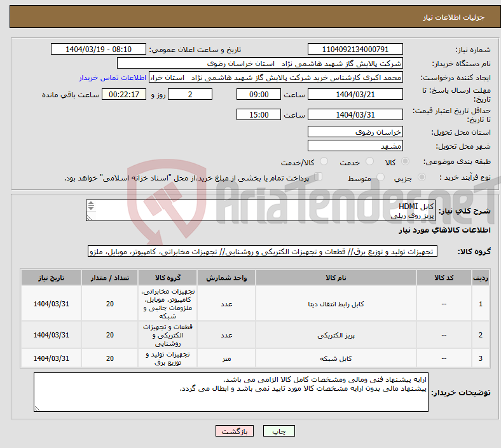Select the کالا radio button

[405, 161]
